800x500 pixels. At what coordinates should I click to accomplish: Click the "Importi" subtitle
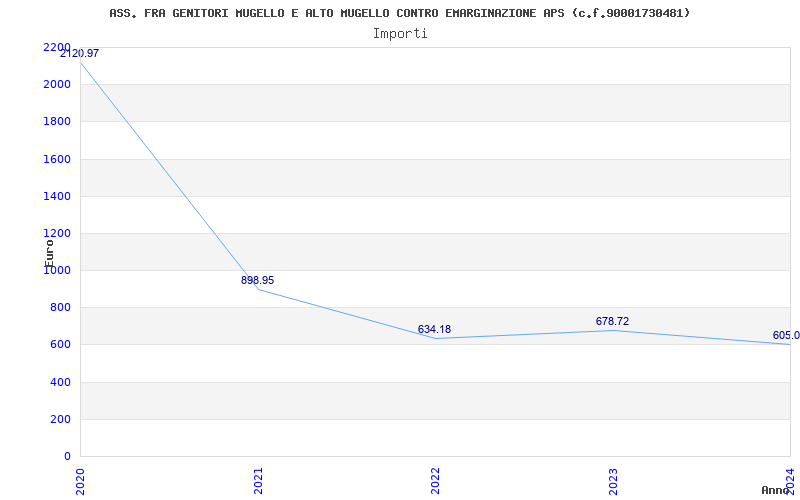pos(400,34)
